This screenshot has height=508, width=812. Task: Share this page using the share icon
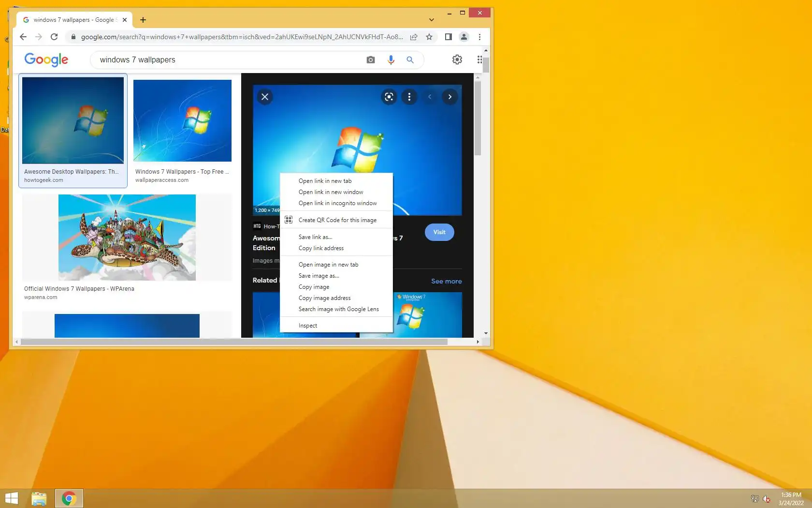[x=414, y=37]
